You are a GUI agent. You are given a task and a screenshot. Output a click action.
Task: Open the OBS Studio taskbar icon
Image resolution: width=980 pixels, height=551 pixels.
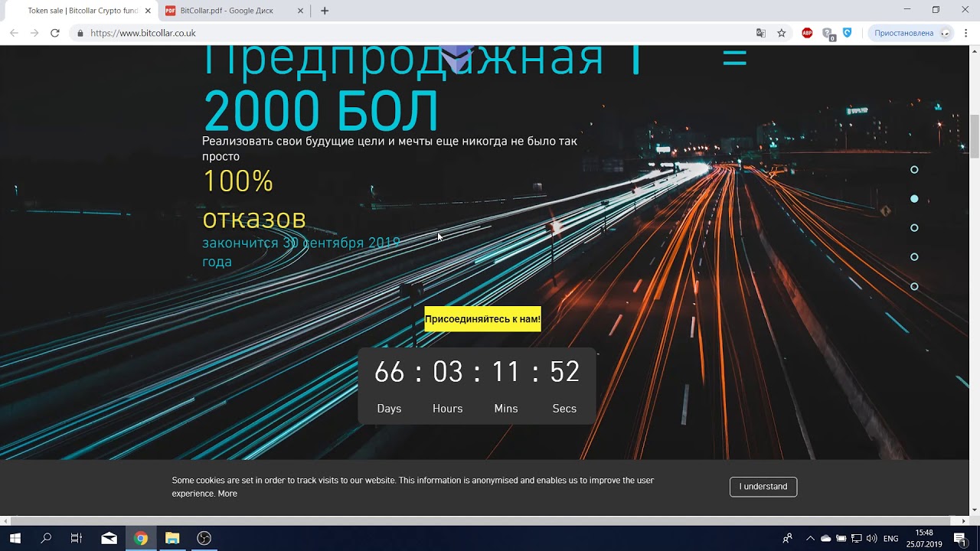coord(204,538)
